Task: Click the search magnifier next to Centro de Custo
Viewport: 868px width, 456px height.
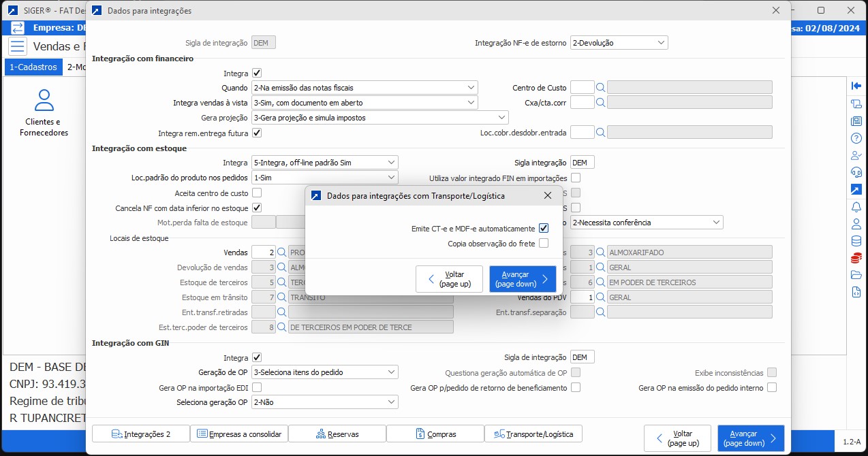Action: click(x=600, y=87)
